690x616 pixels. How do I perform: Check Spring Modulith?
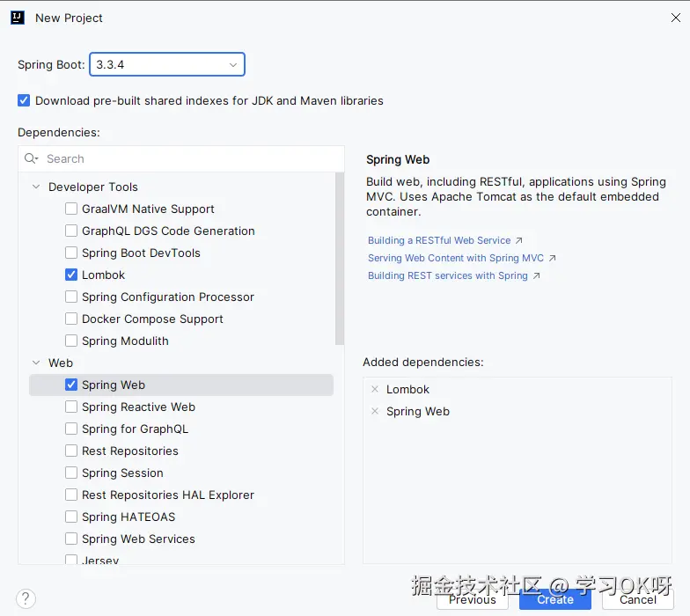[71, 341]
